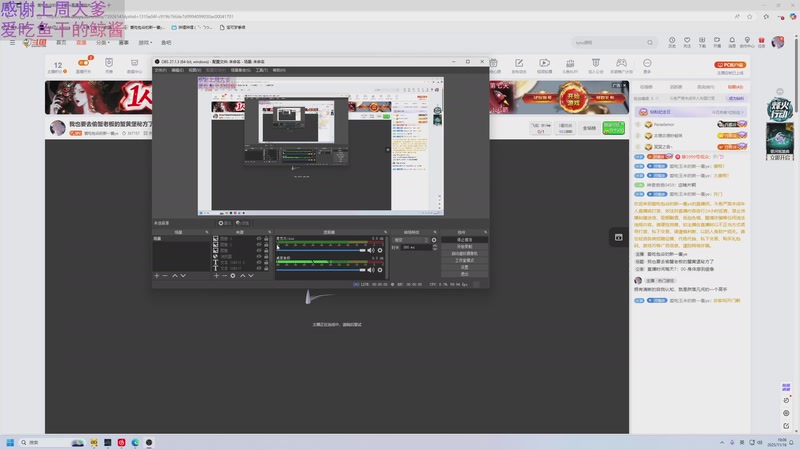800x450 pixels.
Task: Mute the 麦克风/Aux speaker icon
Action: tap(371, 251)
